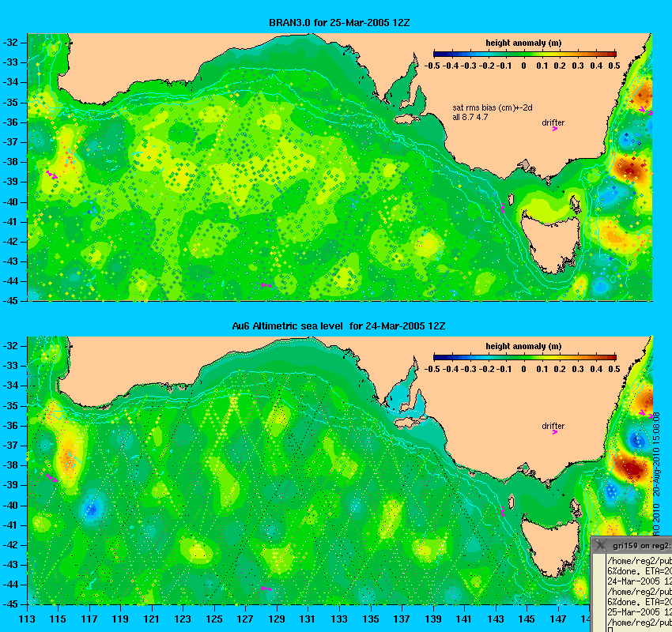Click the 'drifter' label in the Altimetric panel
Viewport: 672px width, 632px height.
coord(553,426)
